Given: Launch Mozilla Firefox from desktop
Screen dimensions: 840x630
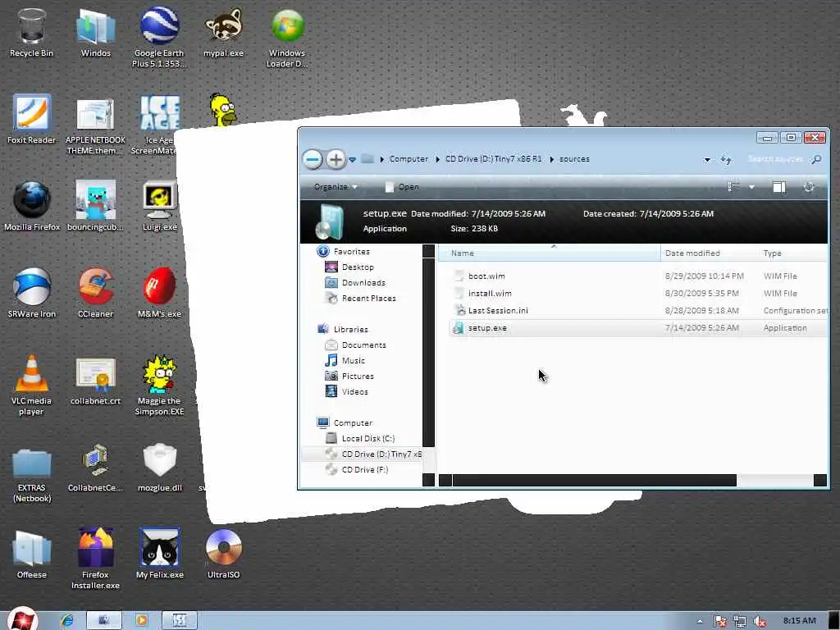Looking at the screenshot, I should point(32,206).
